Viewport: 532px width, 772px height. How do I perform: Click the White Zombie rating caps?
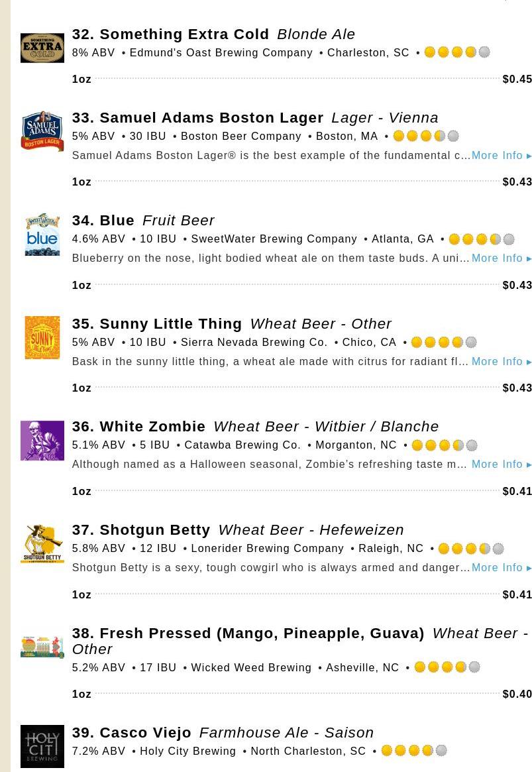[445, 445]
